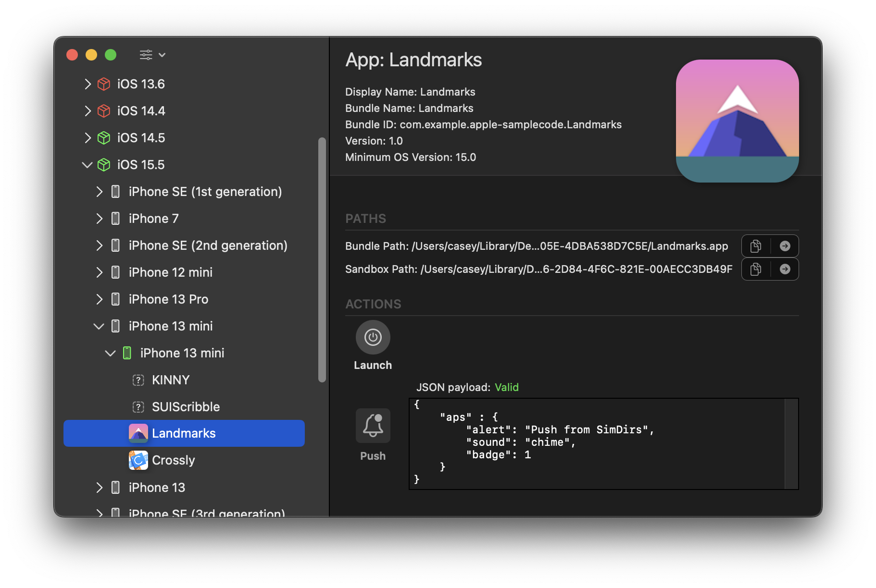Image resolution: width=876 pixels, height=588 pixels.
Task: Click the sidebar vertical scrollbar
Action: coord(322,260)
